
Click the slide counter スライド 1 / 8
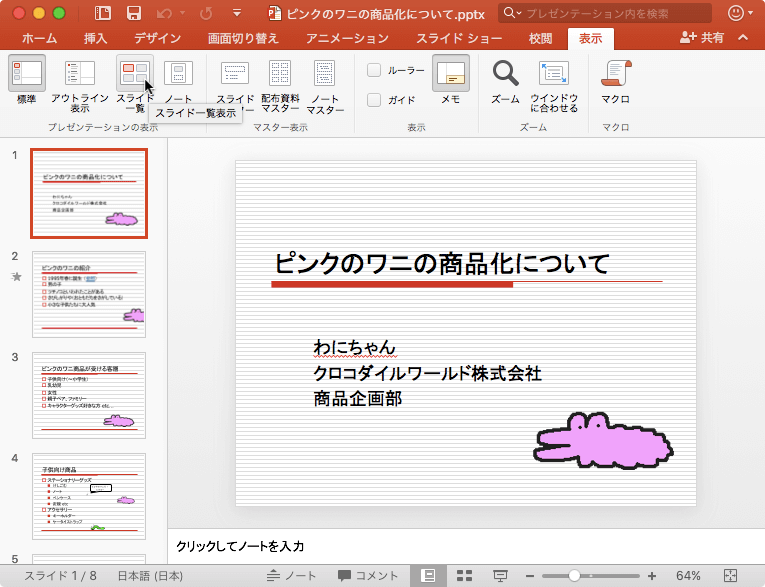point(60,576)
